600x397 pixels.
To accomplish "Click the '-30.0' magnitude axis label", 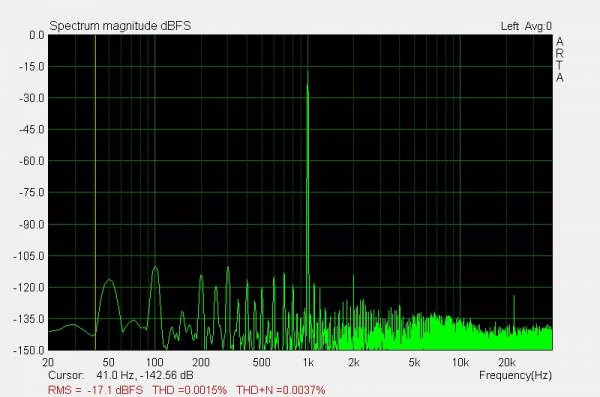I will (32, 98).
